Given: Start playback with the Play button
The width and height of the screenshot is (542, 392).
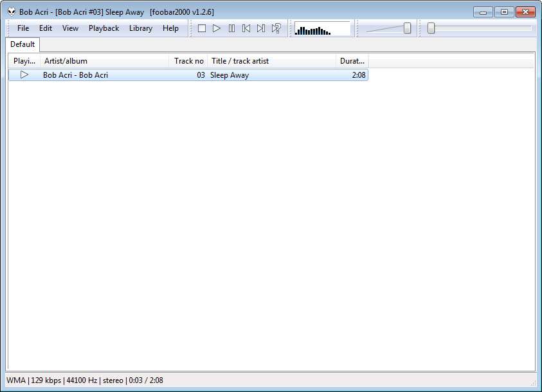Looking at the screenshot, I should click(217, 28).
